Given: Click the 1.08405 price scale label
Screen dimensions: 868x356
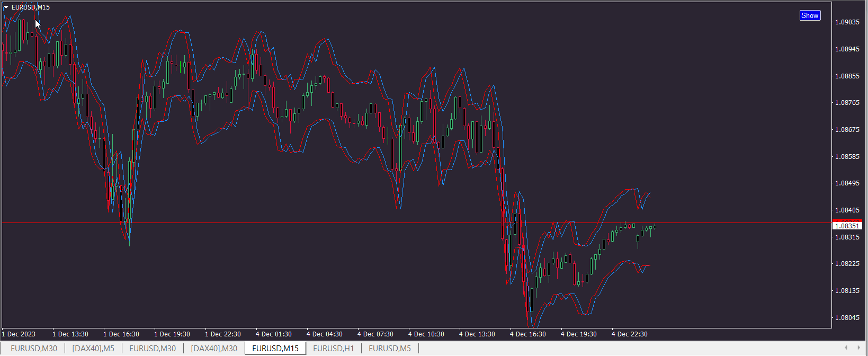Looking at the screenshot, I should [847, 210].
